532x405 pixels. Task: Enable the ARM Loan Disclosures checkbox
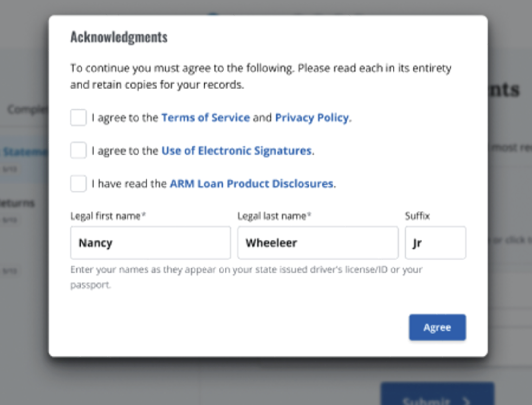point(78,184)
